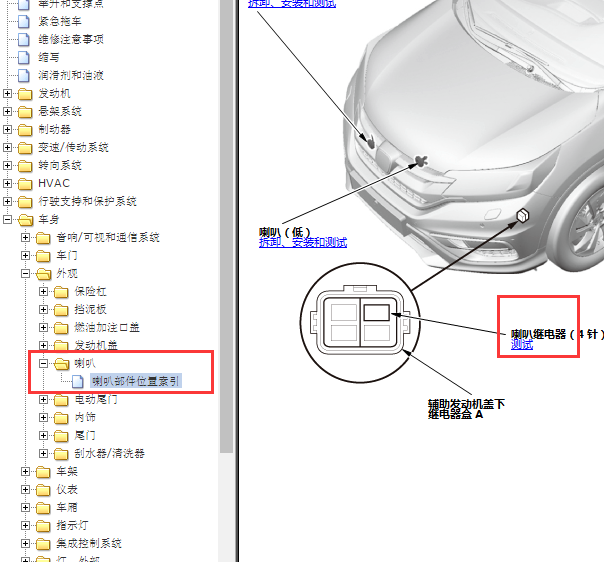This screenshot has height=562, width=604.
Task: Click the 车厢 folder icon
Action: coord(43,508)
